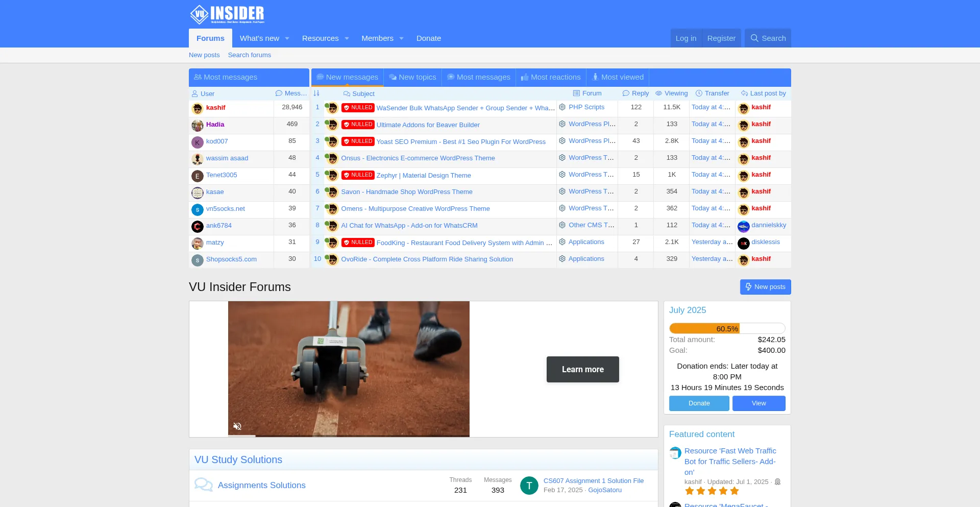Open search with the magnifying glass icon

coord(754,38)
